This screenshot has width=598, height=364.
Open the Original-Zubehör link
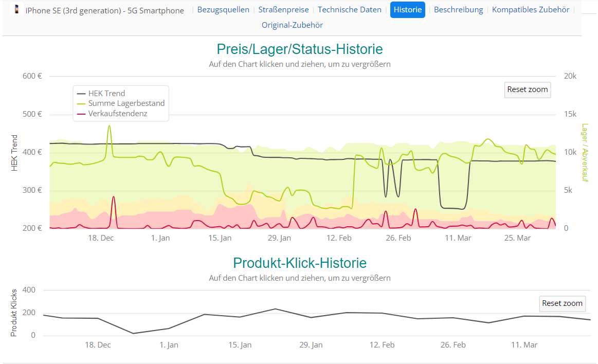coord(292,25)
